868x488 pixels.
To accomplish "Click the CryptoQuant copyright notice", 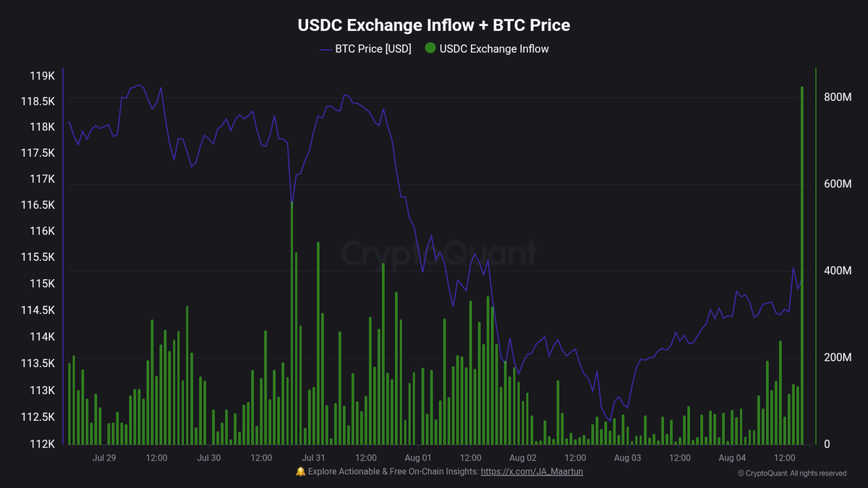I will point(792,474).
